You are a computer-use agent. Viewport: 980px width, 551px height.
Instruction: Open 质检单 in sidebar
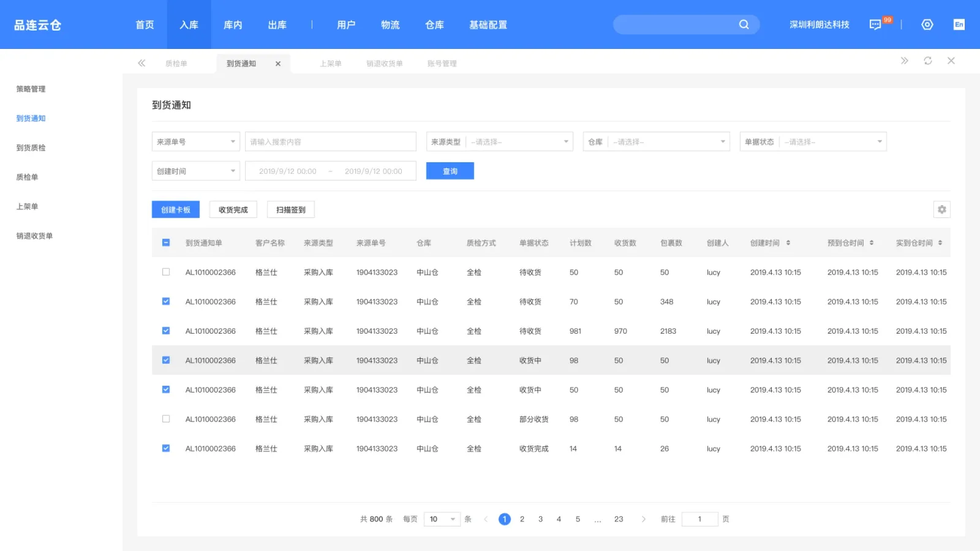[27, 177]
